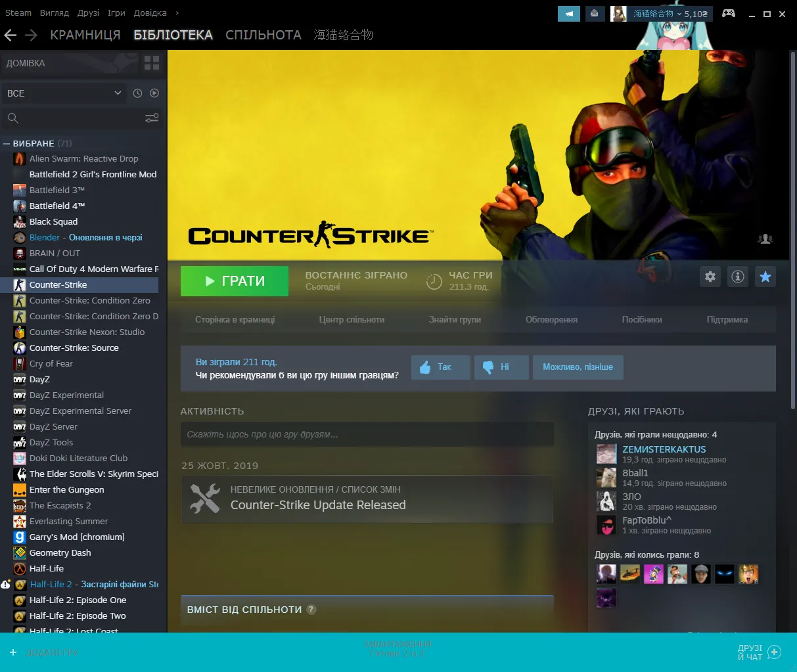Go forward with the right arrow

point(31,35)
